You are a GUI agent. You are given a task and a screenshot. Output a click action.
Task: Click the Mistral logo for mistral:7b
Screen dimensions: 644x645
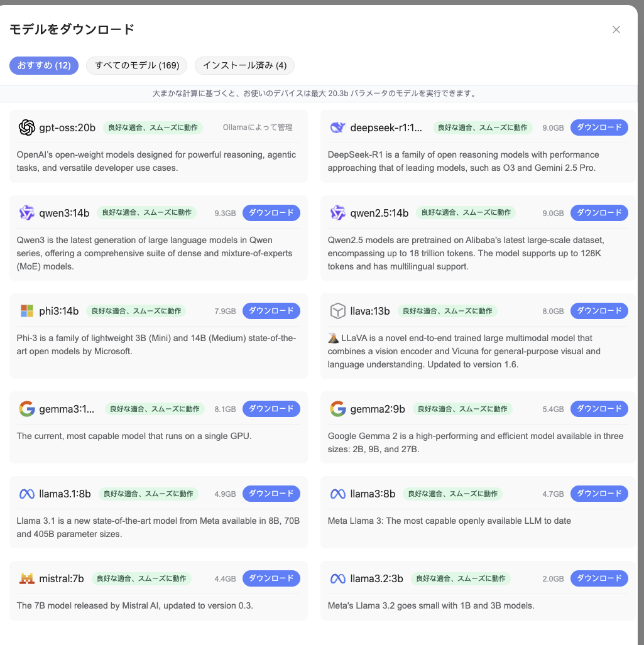(27, 578)
